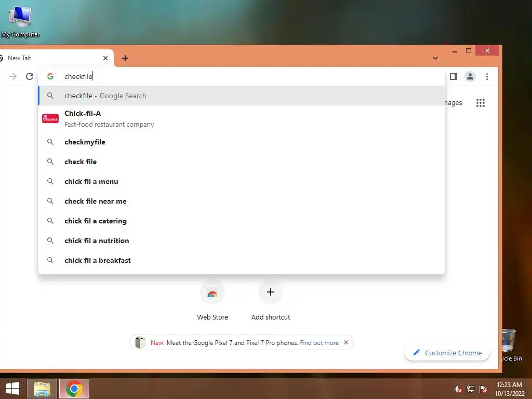Select 'chick fil a catering' suggestion
This screenshot has height=399, width=532.
coord(242,221)
